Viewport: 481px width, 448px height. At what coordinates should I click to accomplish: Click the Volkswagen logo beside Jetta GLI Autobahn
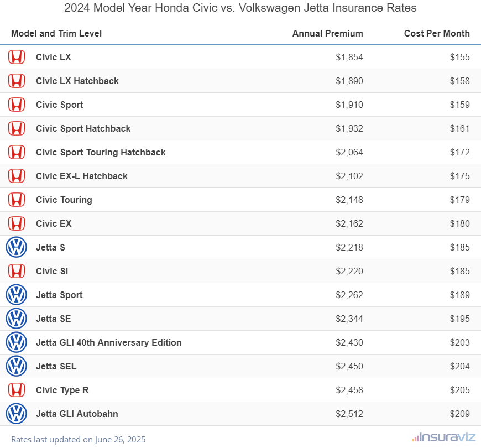pos(16,414)
